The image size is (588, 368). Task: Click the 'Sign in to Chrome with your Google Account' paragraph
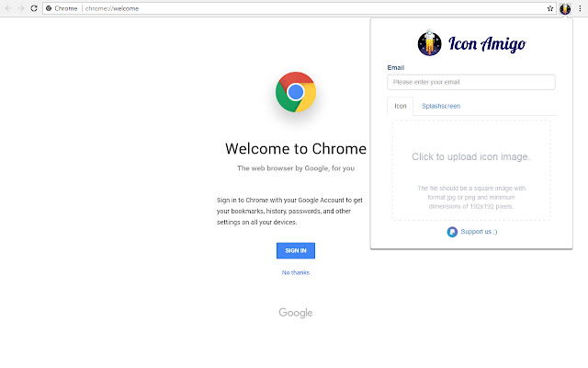(x=289, y=211)
